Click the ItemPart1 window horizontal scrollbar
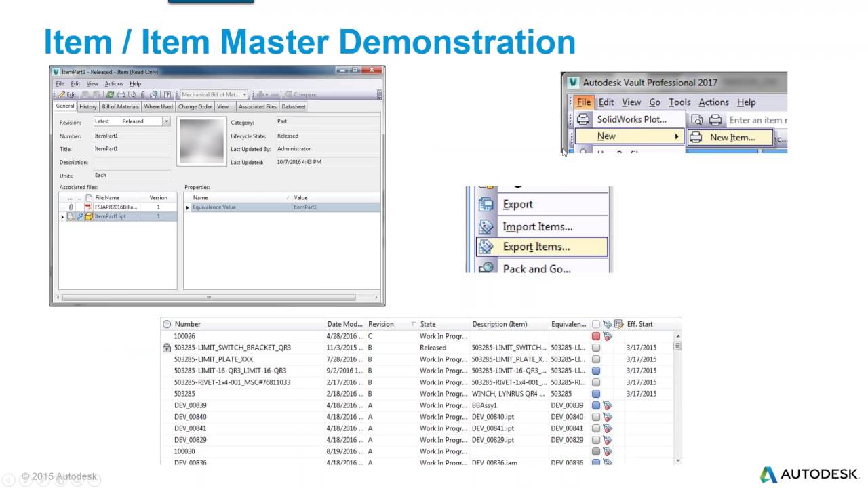Screen dimensions: 868x488 (209, 297)
